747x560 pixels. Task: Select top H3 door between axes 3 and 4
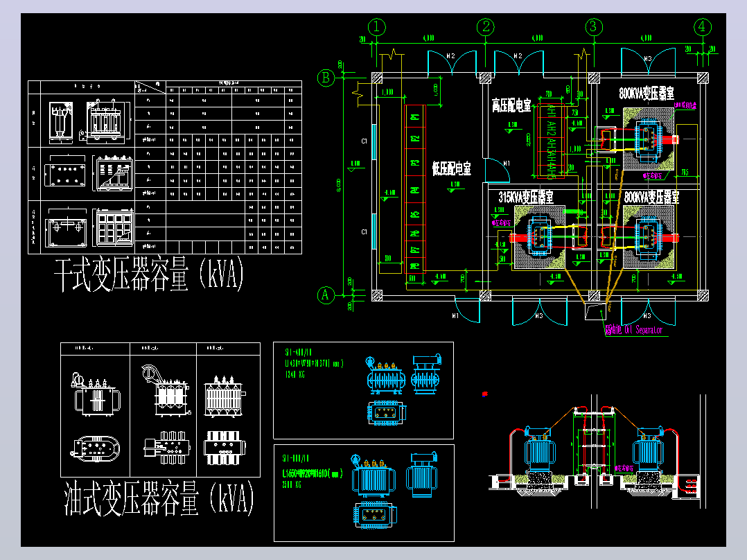(648, 62)
